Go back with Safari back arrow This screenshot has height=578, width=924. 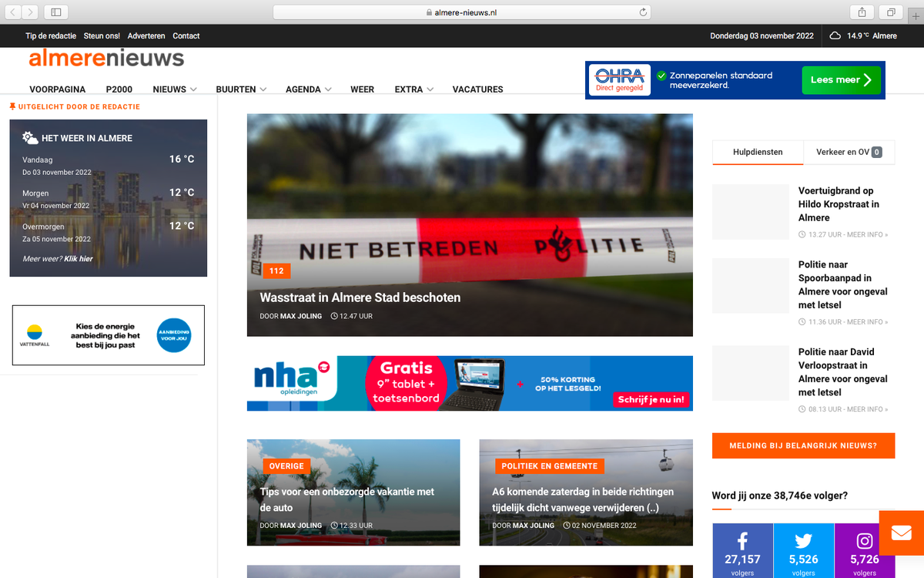(15, 12)
